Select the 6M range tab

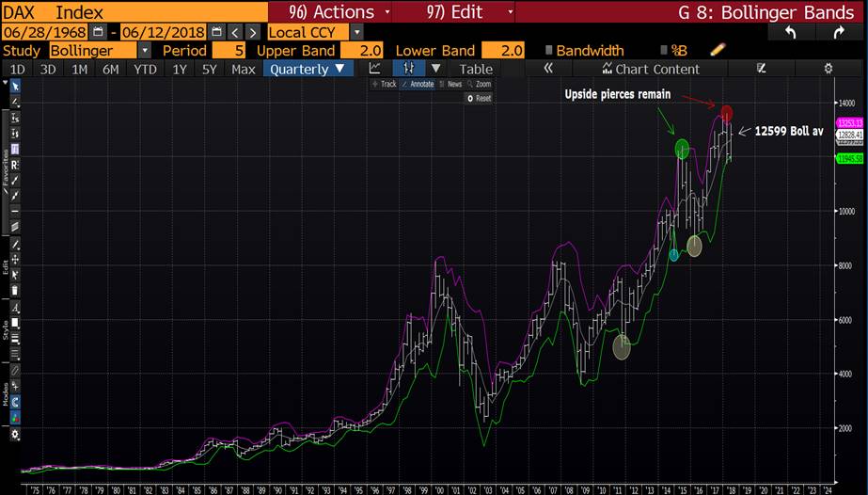pyautogui.click(x=111, y=70)
